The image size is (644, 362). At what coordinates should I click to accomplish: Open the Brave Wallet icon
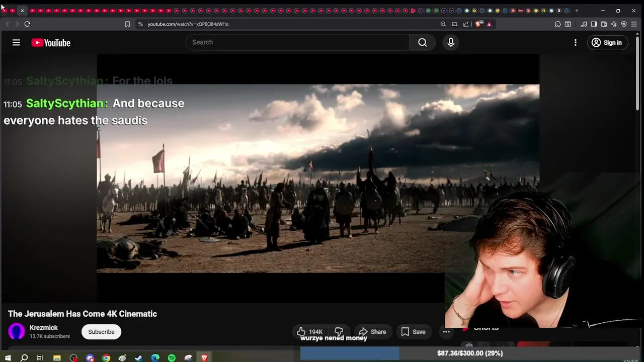point(604,24)
